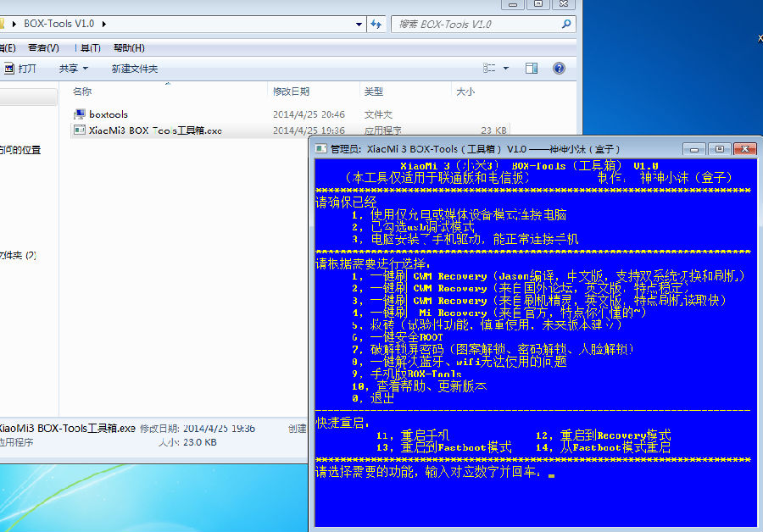
Task: Toggle the preview pane icon
Action: (x=532, y=68)
